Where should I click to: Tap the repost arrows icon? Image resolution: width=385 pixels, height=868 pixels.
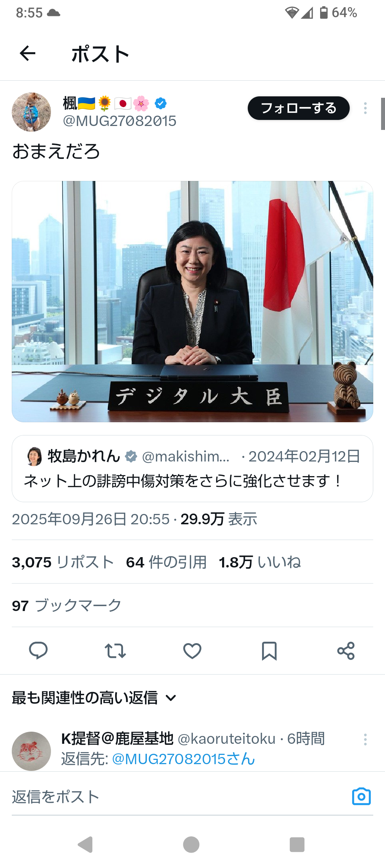pyautogui.click(x=115, y=651)
